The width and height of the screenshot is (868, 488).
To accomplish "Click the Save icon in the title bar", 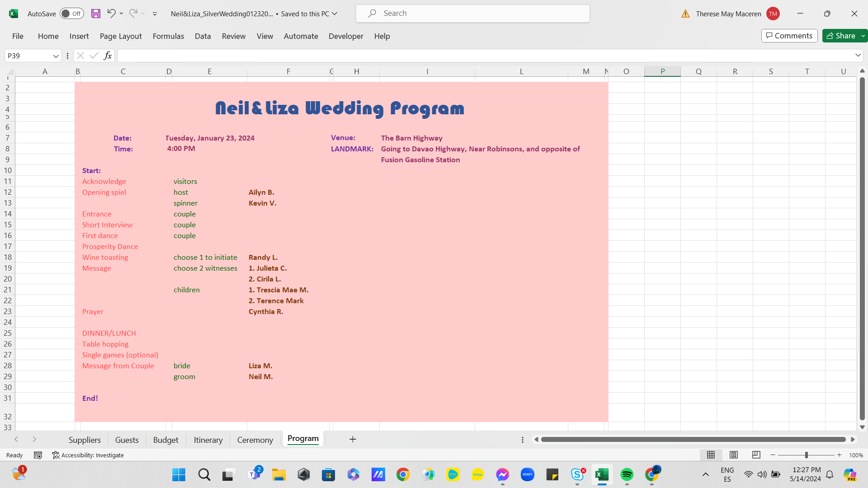I will click(96, 14).
